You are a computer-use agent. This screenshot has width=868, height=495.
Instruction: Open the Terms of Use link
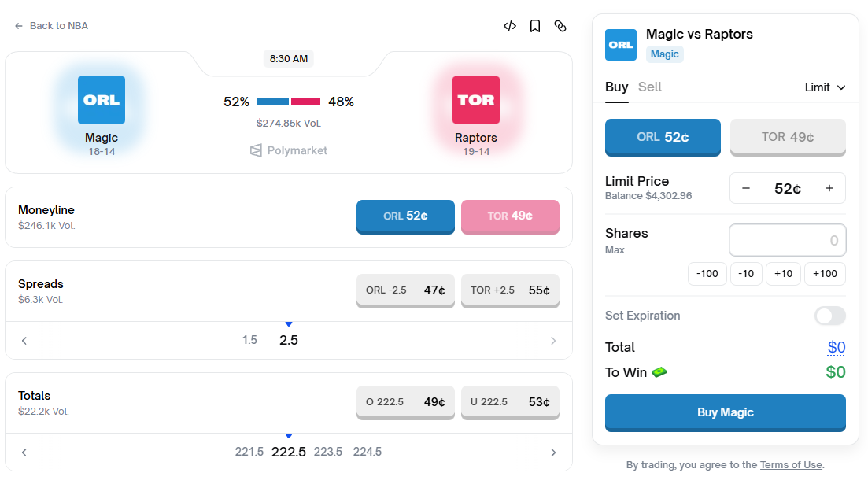coord(790,464)
